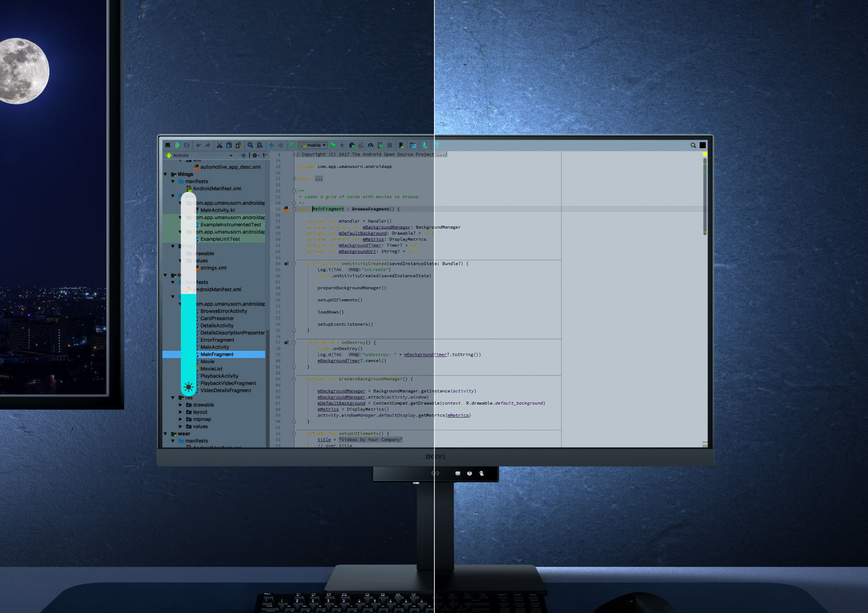Click the mBackgroundManager underlined reference

[x=386, y=227]
